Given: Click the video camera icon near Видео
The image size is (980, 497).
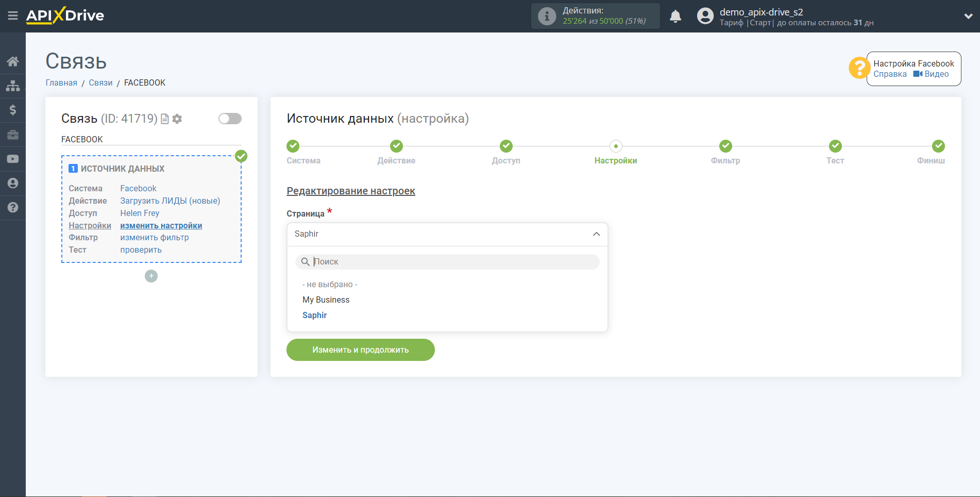Looking at the screenshot, I should tap(918, 74).
